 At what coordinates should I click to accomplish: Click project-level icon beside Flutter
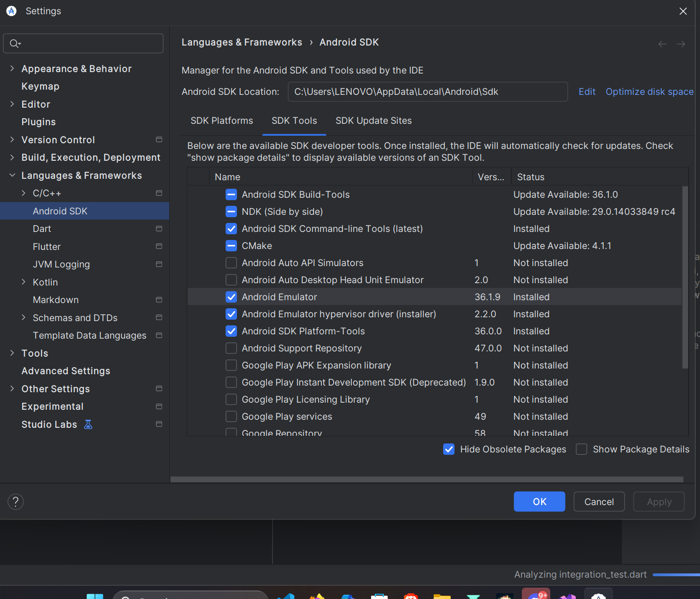point(159,246)
